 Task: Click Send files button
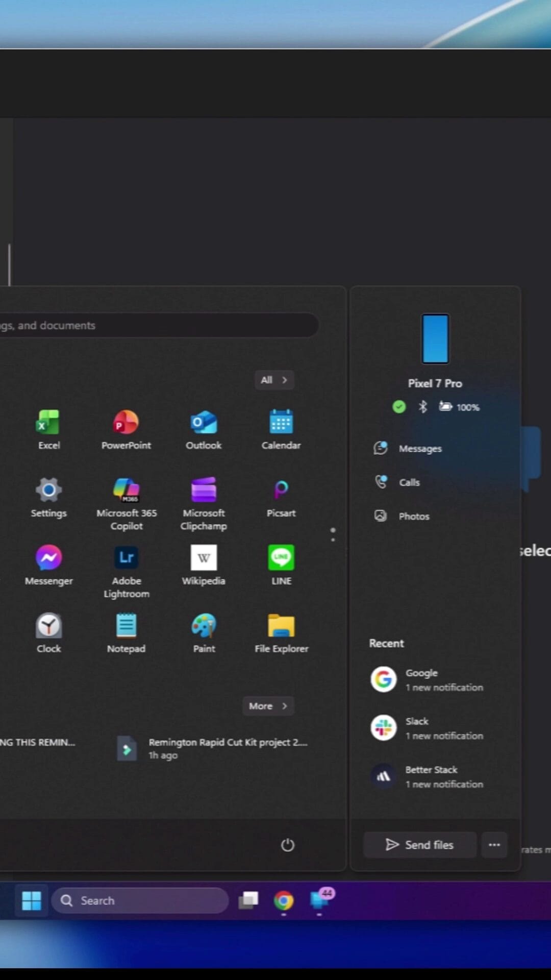tap(420, 845)
